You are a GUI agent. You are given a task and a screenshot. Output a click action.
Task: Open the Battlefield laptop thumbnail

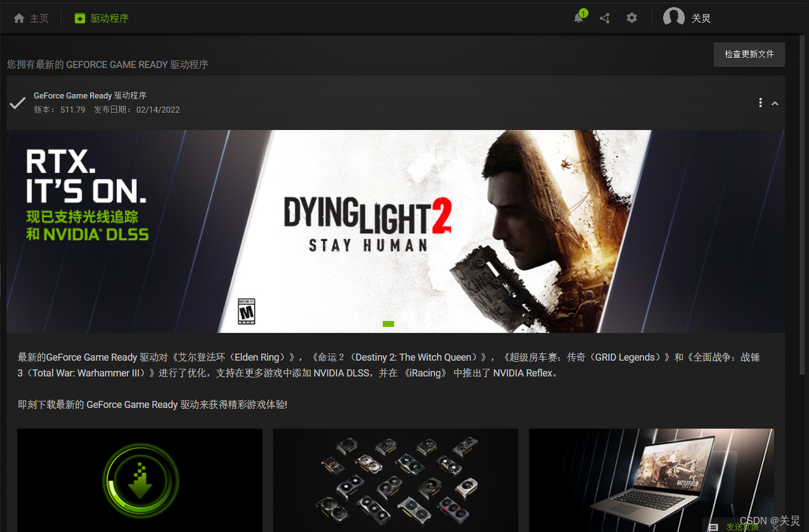pos(652,480)
